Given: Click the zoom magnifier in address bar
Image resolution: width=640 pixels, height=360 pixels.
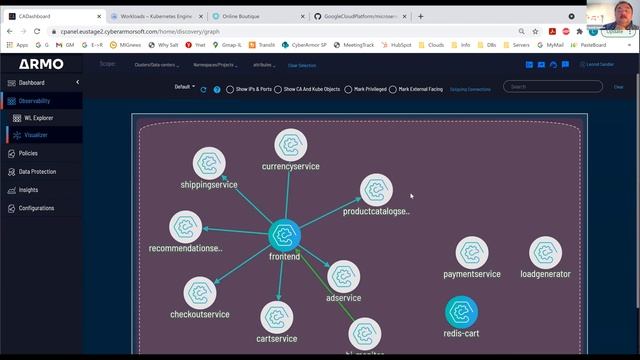Looking at the screenshot, I should tap(522, 31).
